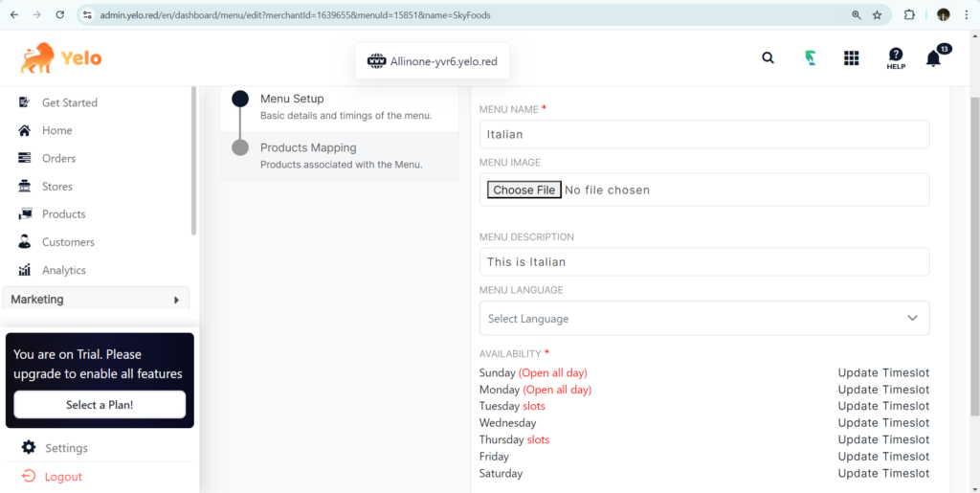This screenshot has height=493, width=980.
Task: Click the Tuesday slots red text
Action: 534,406
